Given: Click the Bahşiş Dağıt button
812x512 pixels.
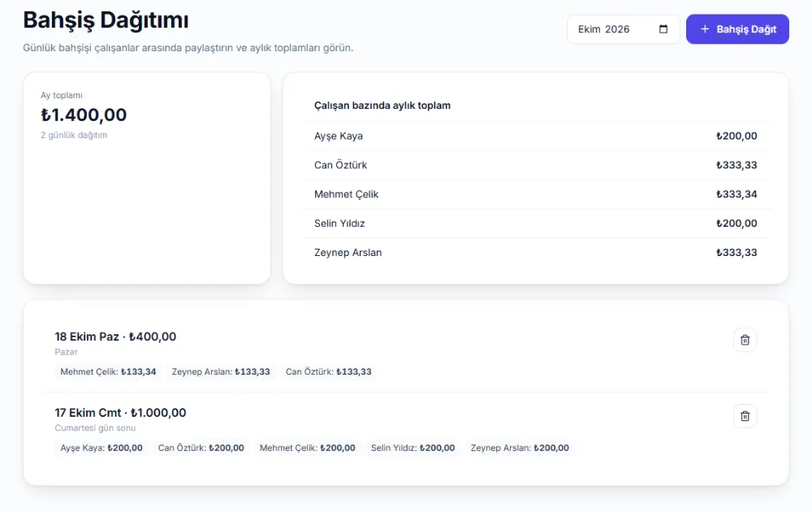Looking at the screenshot, I should tap(737, 29).
